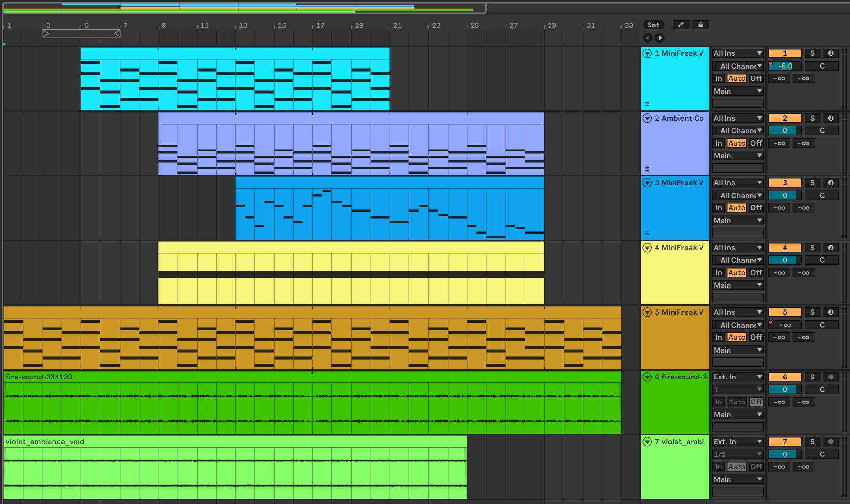Click bar 17 on the timeline ruler

pyautogui.click(x=320, y=25)
